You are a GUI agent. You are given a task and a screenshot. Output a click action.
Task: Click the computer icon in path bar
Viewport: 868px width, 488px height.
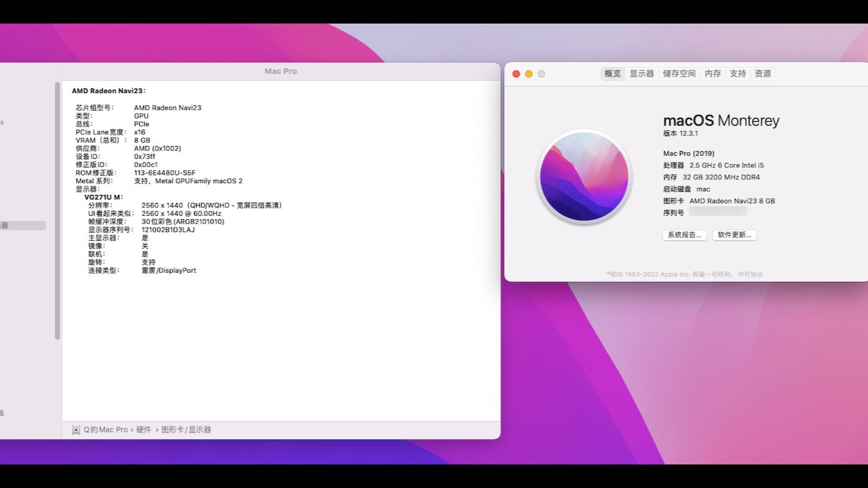[x=76, y=430]
